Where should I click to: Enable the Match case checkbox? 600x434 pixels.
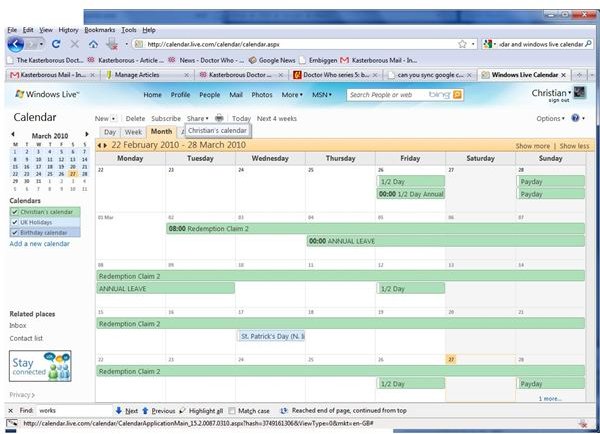click(232, 411)
